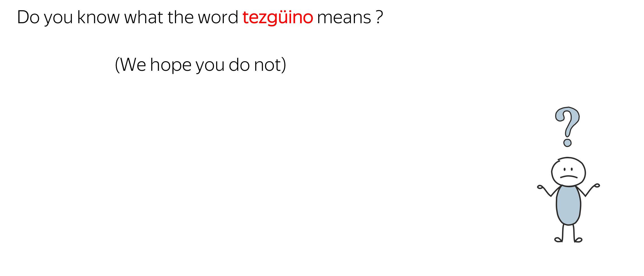This screenshot has width=644, height=276.
Task: Click the word "not)" ending the subtitle
Action: point(270,65)
